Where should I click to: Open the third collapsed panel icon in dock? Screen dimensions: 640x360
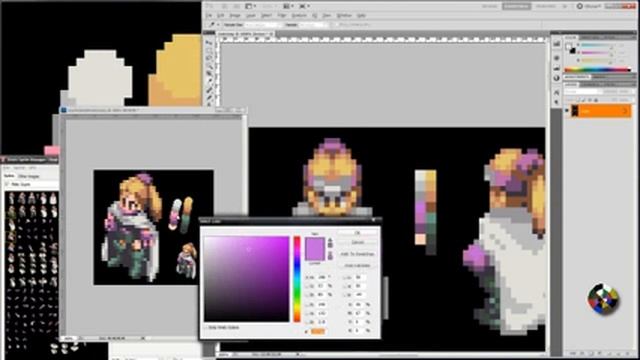point(557,69)
